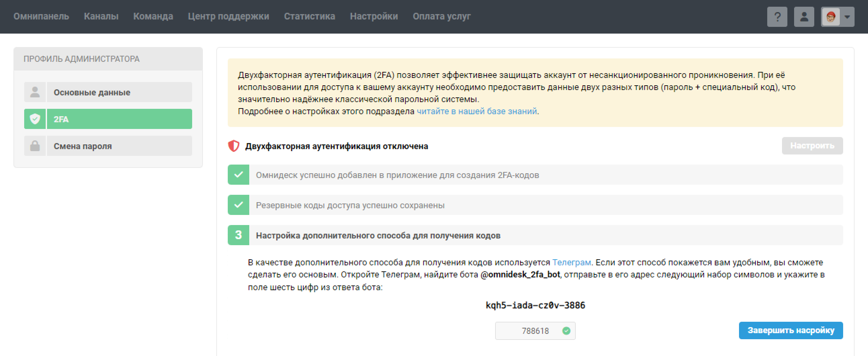Click green validation check in code field
Image resolution: width=868 pixels, height=356 pixels.
click(x=566, y=331)
